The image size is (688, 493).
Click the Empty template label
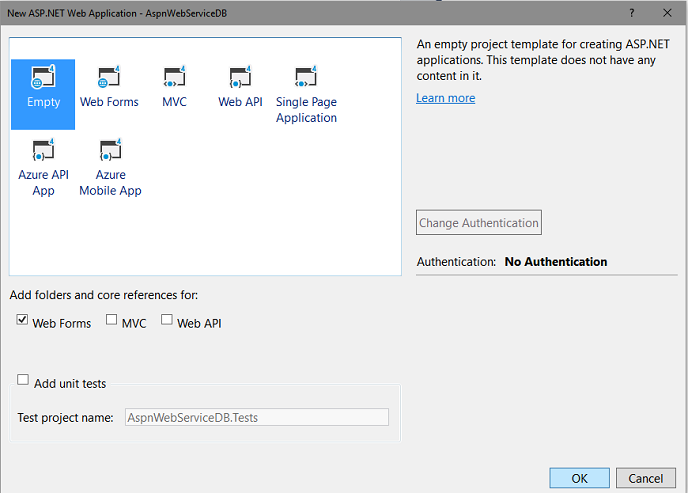[x=43, y=102]
